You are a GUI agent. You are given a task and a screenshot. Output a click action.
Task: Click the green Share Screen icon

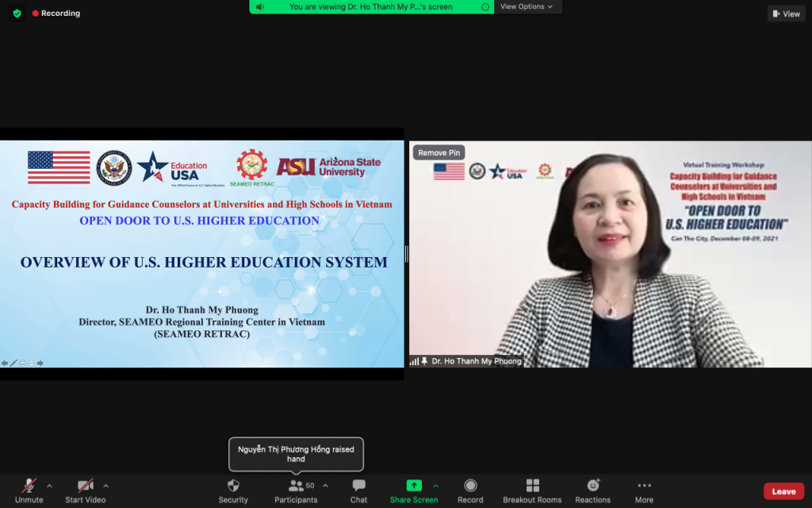(x=414, y=486)
